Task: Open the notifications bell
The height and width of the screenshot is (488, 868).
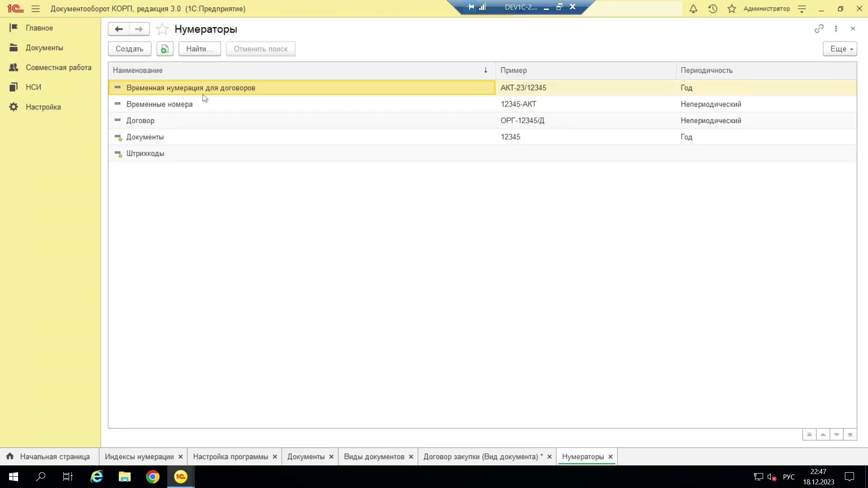Action: [693, 9]
